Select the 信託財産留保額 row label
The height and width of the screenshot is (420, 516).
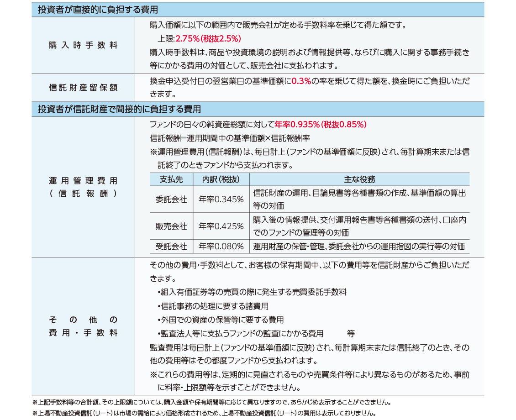coord(83,87)
